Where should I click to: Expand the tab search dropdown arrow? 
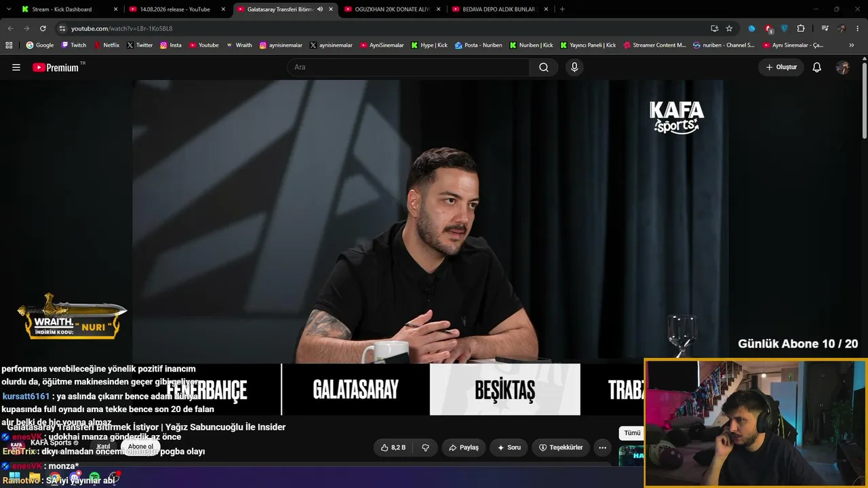[x=8, y=9]
